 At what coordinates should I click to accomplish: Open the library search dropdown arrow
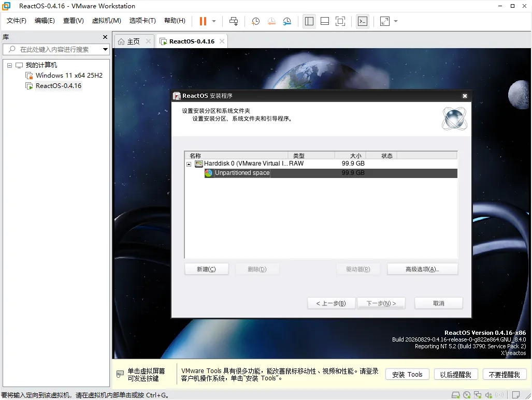pyautogui.click(x=105, y=50)
